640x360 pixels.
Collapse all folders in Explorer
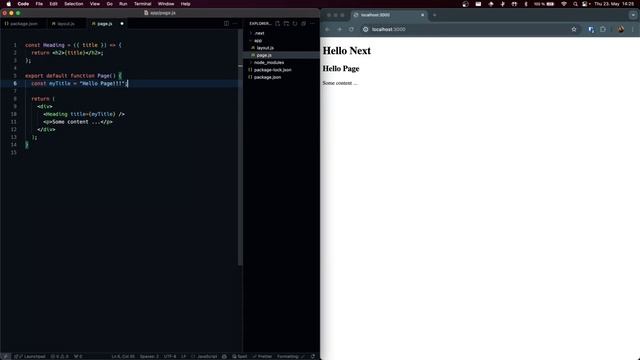click(303, 24)
